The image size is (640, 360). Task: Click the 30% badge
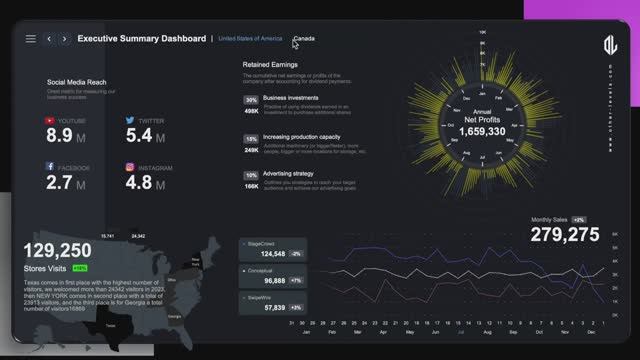coord(251,100)
